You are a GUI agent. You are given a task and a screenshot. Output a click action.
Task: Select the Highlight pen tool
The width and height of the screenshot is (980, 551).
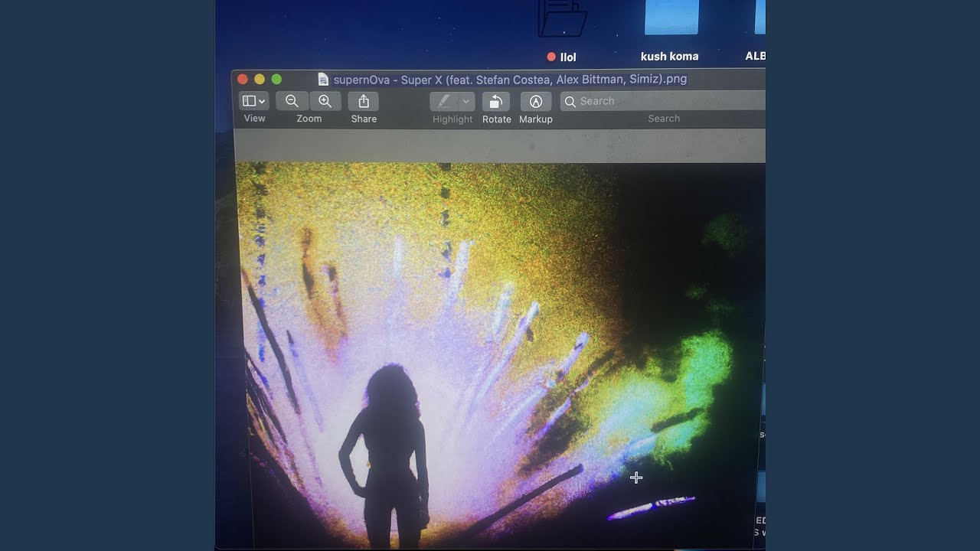[443, 101]
